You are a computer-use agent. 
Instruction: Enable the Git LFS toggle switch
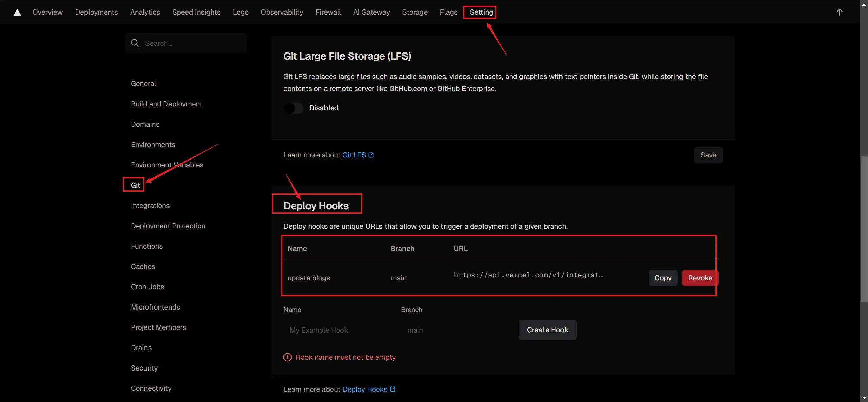pyautogui.click(x=293, y=108)
